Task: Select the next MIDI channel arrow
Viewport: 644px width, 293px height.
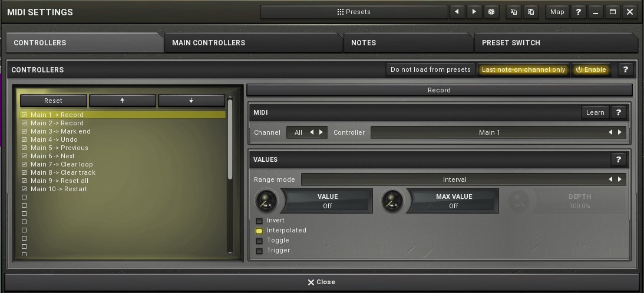Action: 321,132
